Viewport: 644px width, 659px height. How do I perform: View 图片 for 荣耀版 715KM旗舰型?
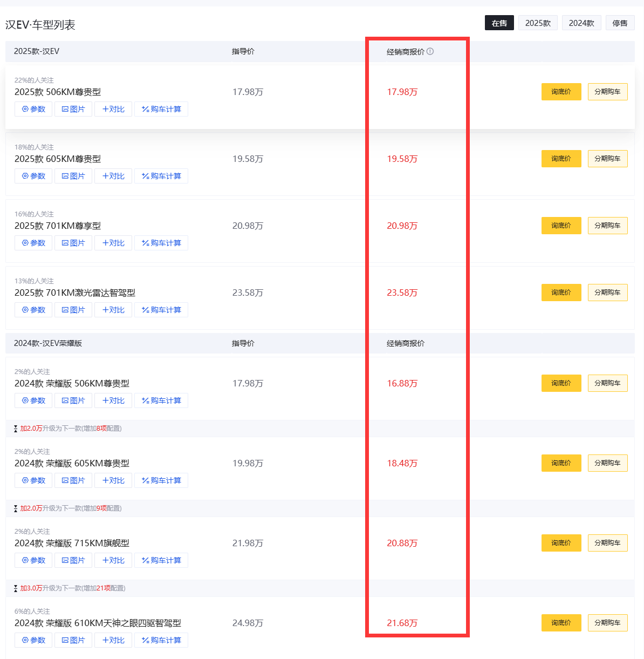pos(73,560)
